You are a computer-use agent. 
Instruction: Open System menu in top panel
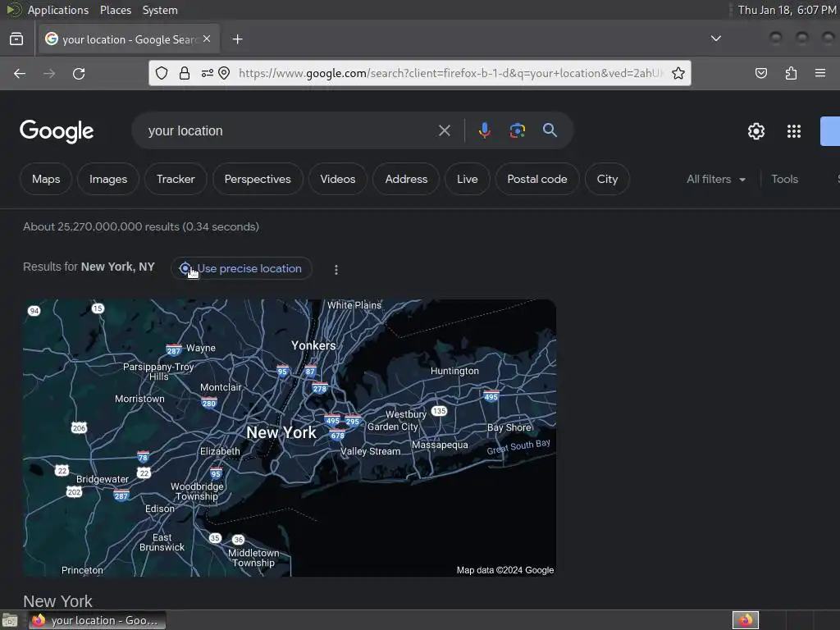(160, 10)
